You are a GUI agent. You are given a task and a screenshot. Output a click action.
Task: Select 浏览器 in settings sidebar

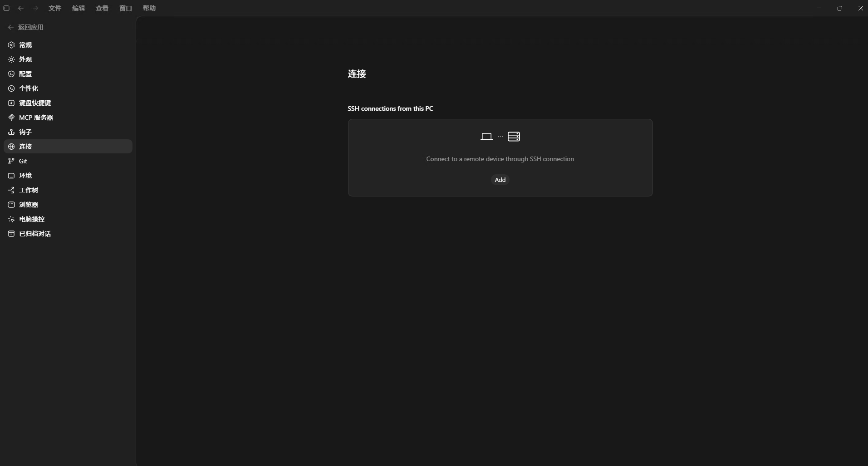(x=68, y=205)
